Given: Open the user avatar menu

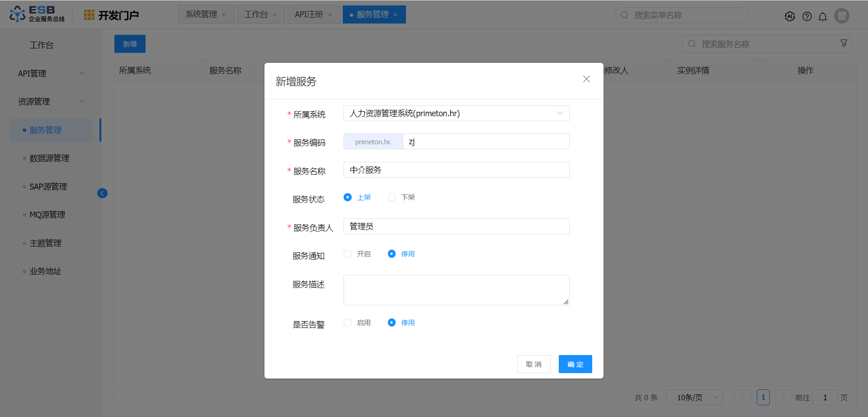Looking at the screenshot, I should pos(841,16).
